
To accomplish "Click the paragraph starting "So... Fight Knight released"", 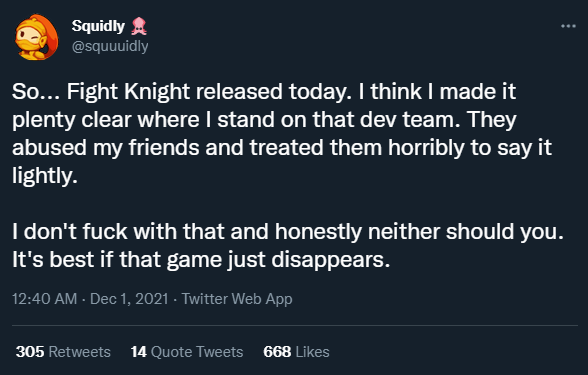I will click(x=282, y=134).
